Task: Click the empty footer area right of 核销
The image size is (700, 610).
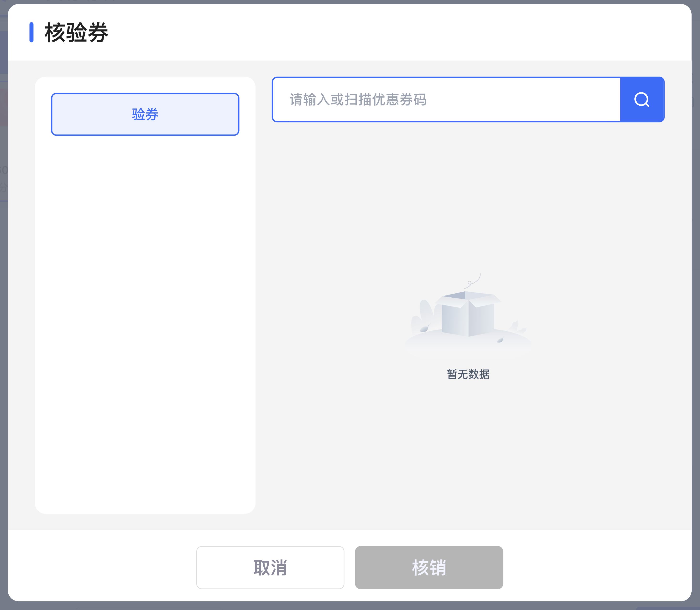Action: coord(596,568)
